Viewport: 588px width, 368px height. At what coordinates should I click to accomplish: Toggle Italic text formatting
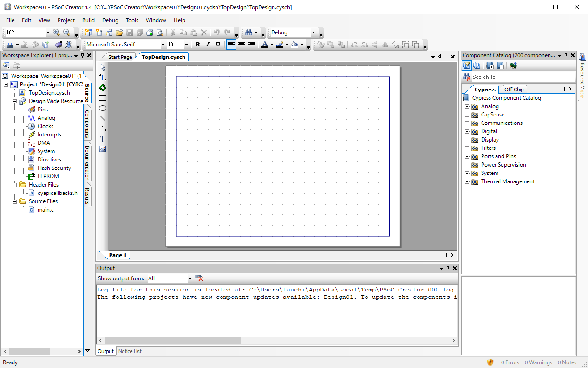click(x=208, y=45)
